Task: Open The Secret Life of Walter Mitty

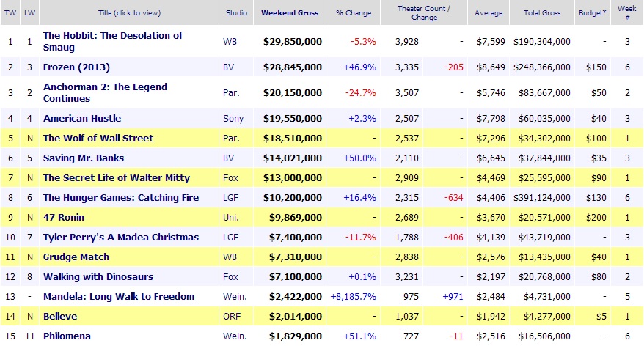Action: (x=117, y=177)
